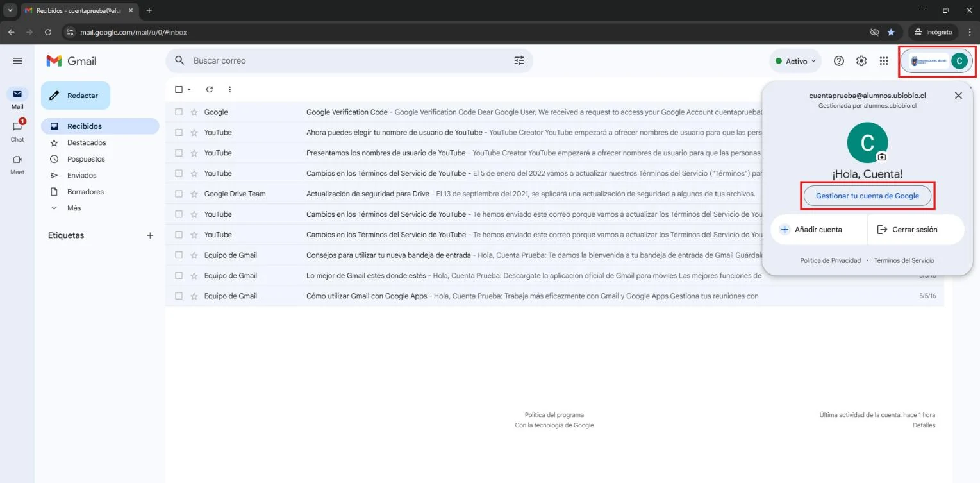Open the Help question mark icon
This screenshot has height=483, width=980.
(839, 61)
